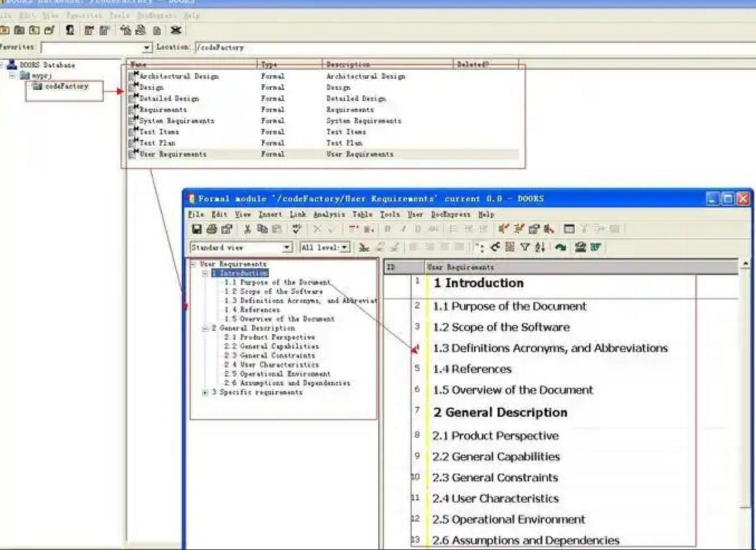
Task: Open the Tools menu in module window
Action: 390,214
